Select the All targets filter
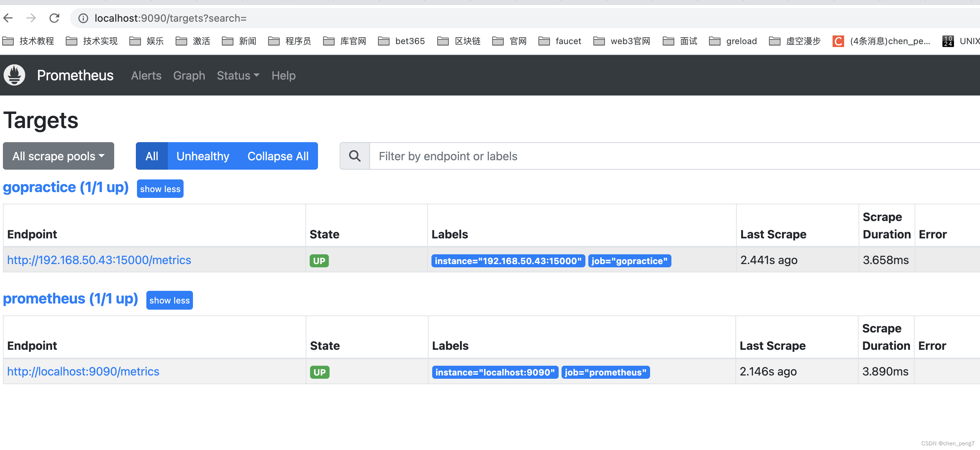980x450 pixels. (x=151, y=156)
